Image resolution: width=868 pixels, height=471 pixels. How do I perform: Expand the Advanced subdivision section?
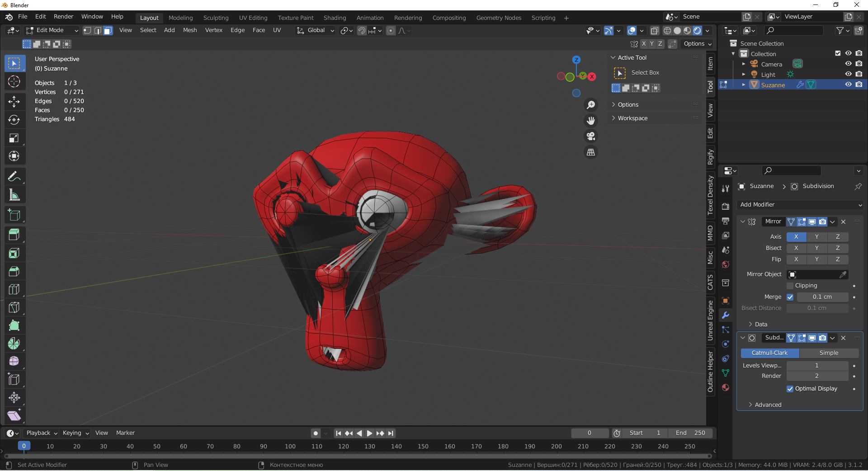coord(768,405)
